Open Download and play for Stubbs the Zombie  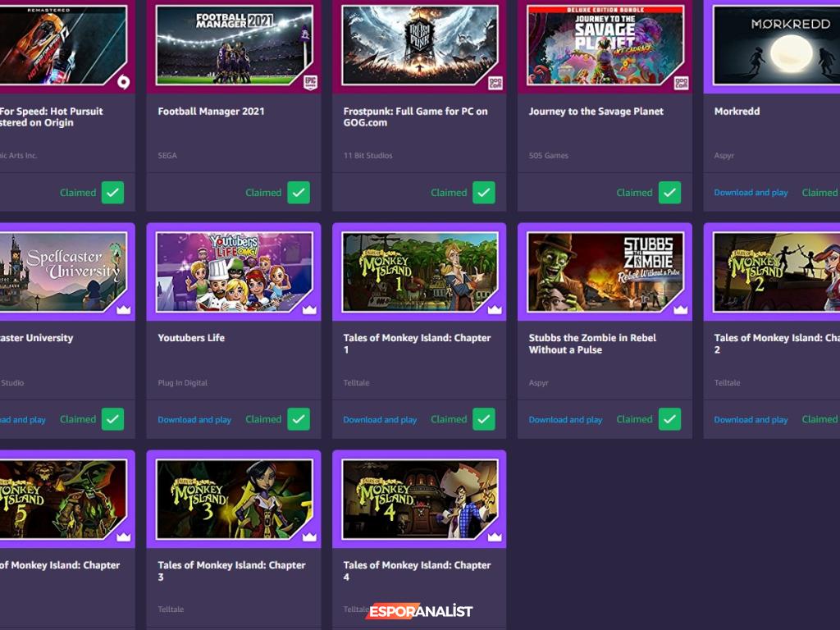(x=565, y=419)
